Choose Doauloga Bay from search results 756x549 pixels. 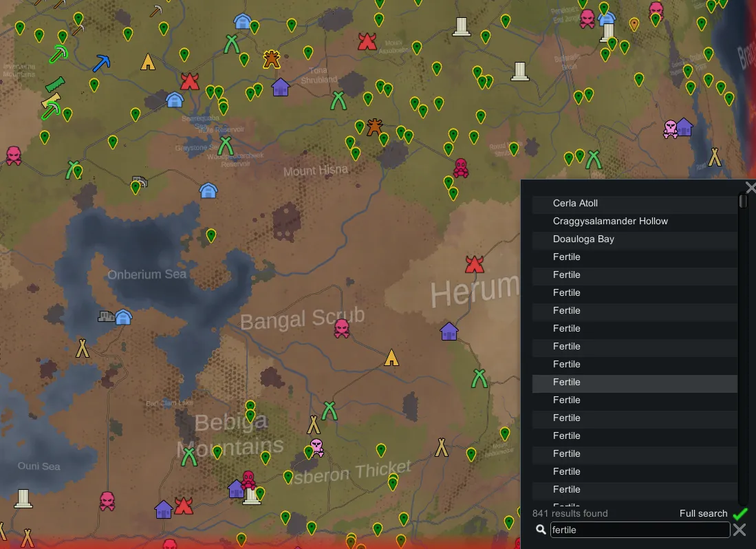(x=583, y=239)
